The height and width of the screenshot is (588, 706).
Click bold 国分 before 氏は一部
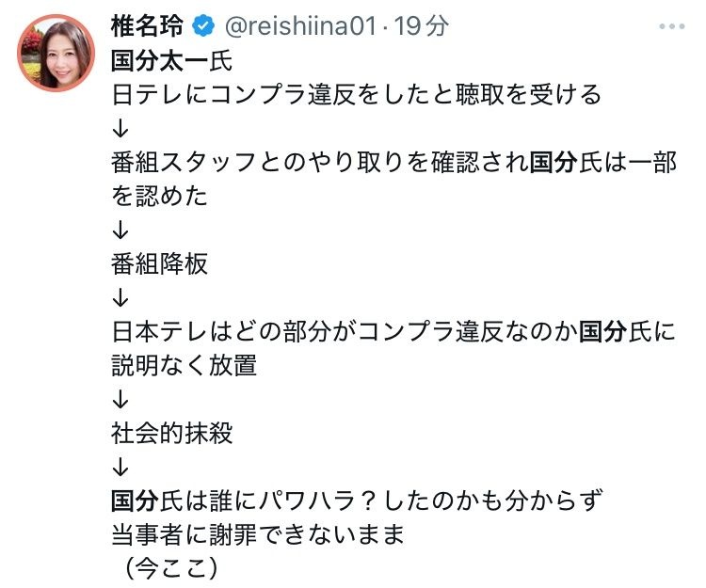click(x=554, y=163)
